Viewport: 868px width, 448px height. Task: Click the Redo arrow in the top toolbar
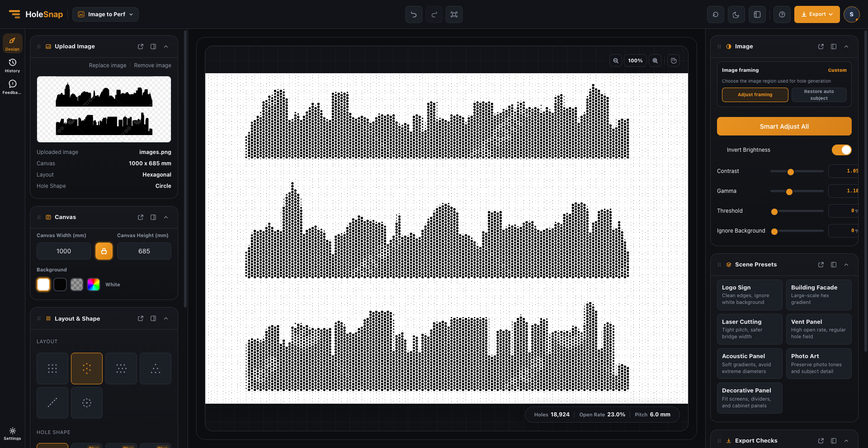pos(434,14)
